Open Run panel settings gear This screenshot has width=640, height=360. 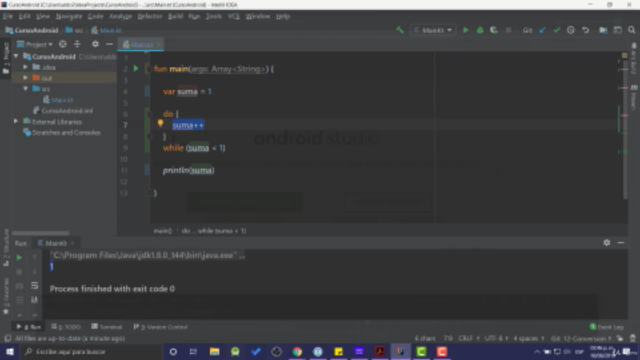pos(607,242)
